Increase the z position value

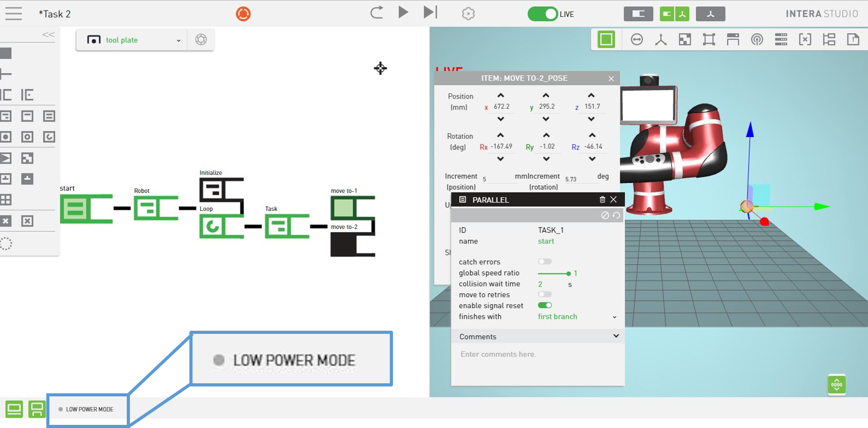point(591,96)
